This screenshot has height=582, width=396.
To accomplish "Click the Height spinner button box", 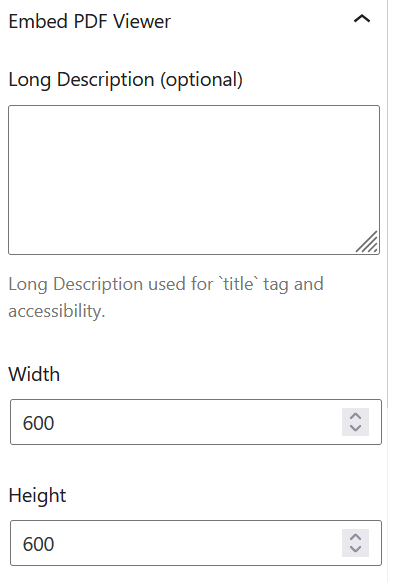I will 356,543.
